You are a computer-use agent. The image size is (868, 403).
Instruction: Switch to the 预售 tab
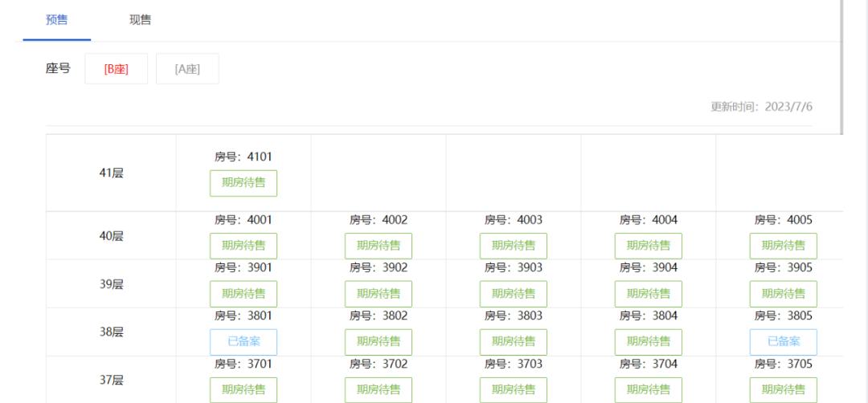[x=56, y=20]
